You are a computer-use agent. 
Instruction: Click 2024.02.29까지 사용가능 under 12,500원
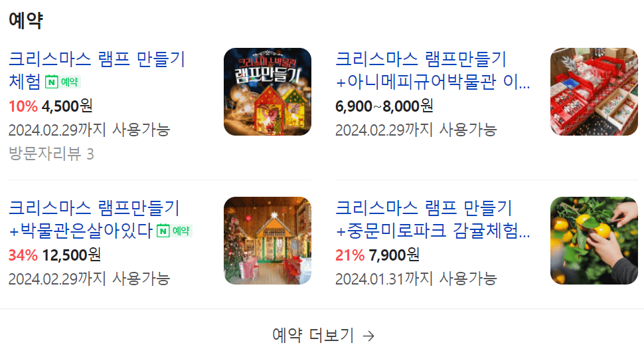tap(89, 279)
